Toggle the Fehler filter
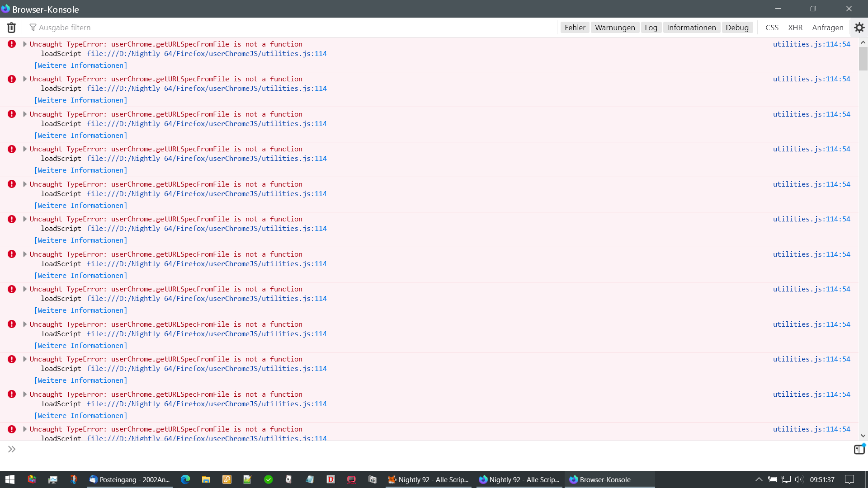Viewport: 868px width, 488px height. [575, 28]
